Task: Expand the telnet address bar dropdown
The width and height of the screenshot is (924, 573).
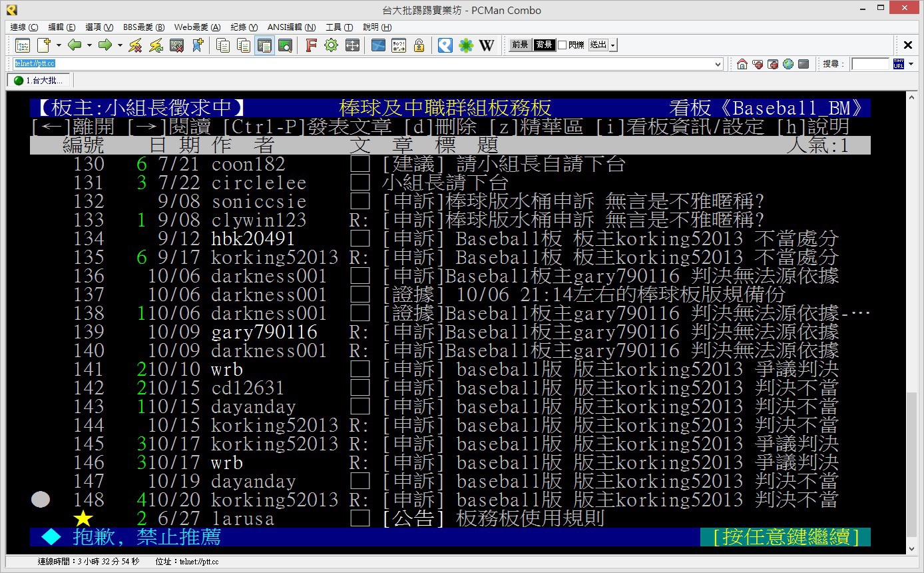Action: pyautogui.click(x=718, y=64)
